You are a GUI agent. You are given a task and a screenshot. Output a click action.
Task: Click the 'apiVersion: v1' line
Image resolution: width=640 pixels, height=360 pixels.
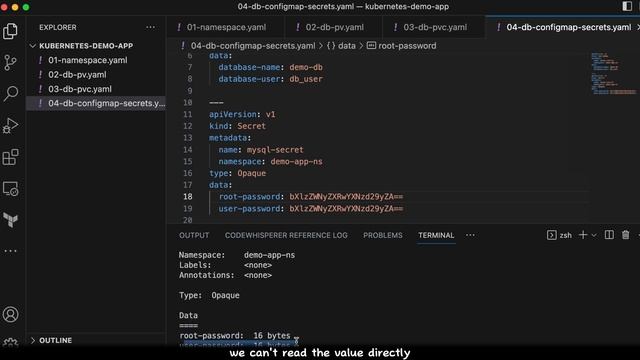point(242,114)
